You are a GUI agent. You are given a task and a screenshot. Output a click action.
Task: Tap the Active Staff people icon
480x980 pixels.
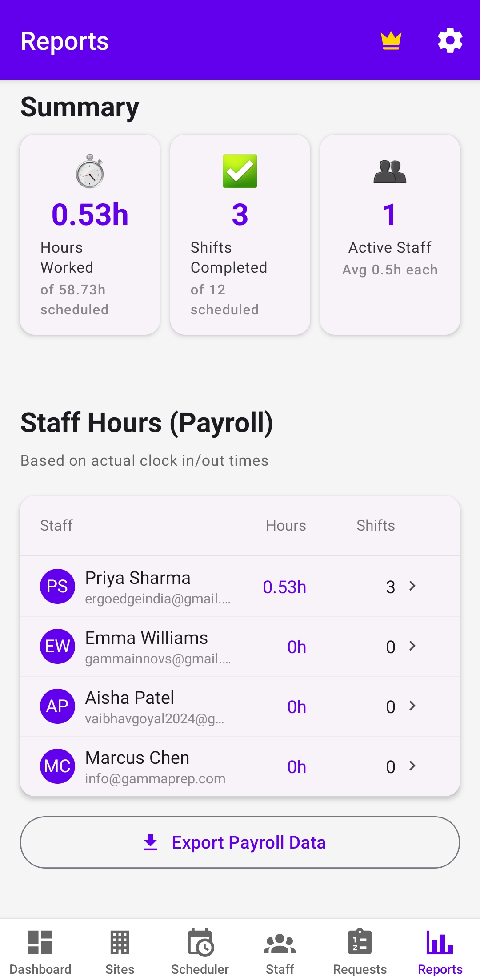click(390, 171)
